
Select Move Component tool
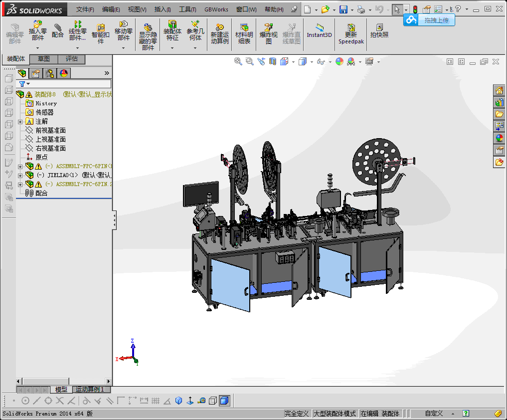click(124, 30)
